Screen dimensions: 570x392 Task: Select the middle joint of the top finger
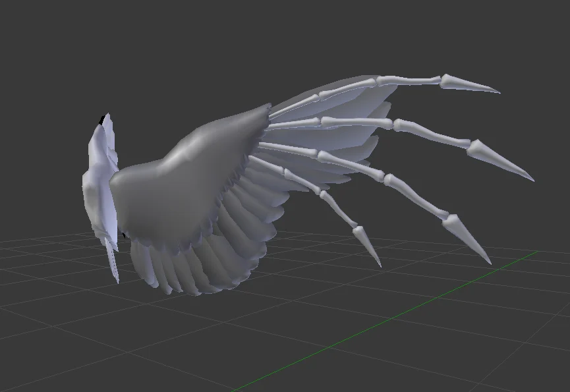pos(378,80)
